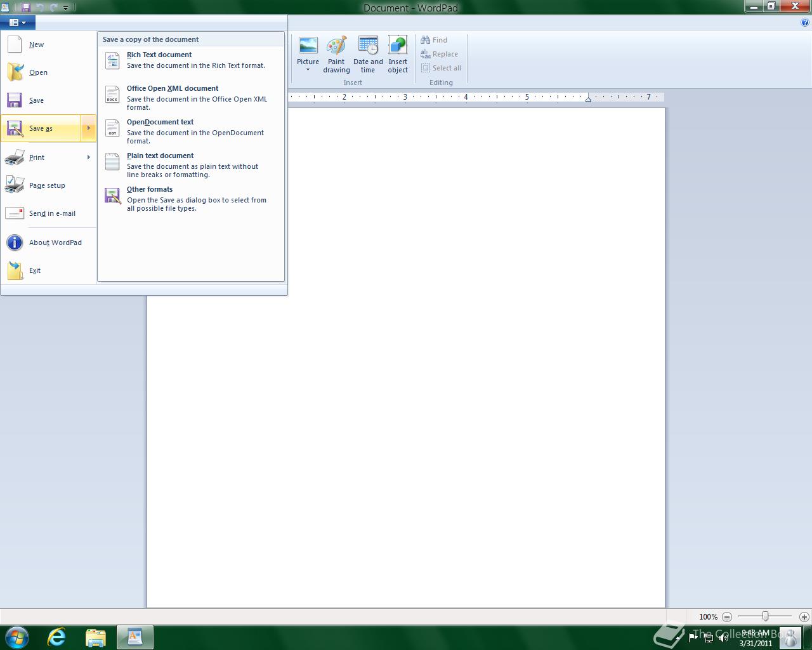Open Windows Explorer from taskbar
The height and width of the screenshot is (650, 812).
(96, 637)
